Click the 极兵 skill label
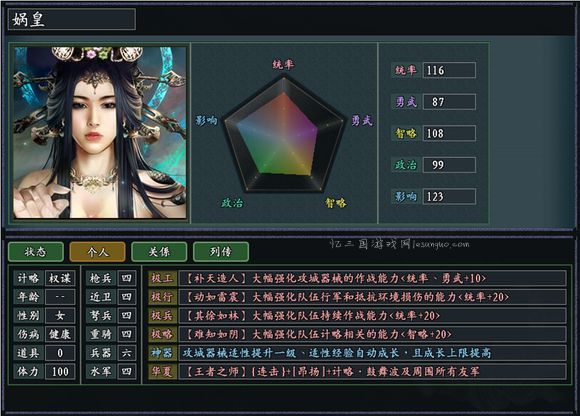The height and width of the screenshot is (416, 580). coord(162,315)
